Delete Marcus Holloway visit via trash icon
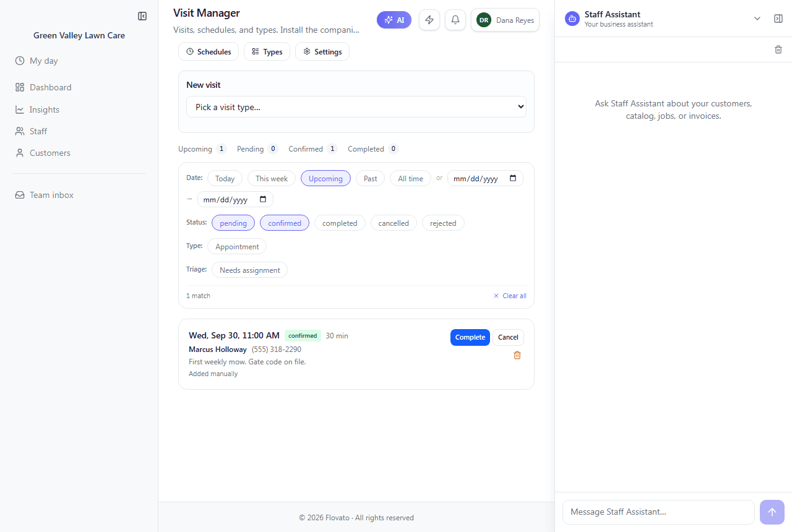This screenshot has width=792, height=532. pos(517,355)
